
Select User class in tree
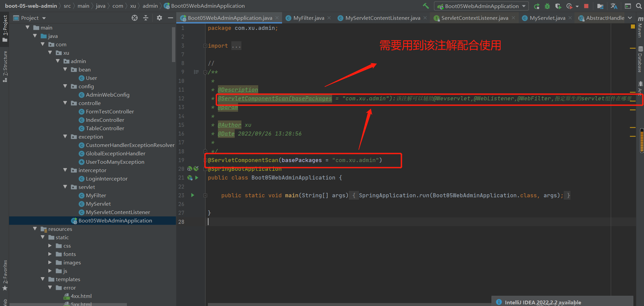pyautogui.click(x=91, y=78)
